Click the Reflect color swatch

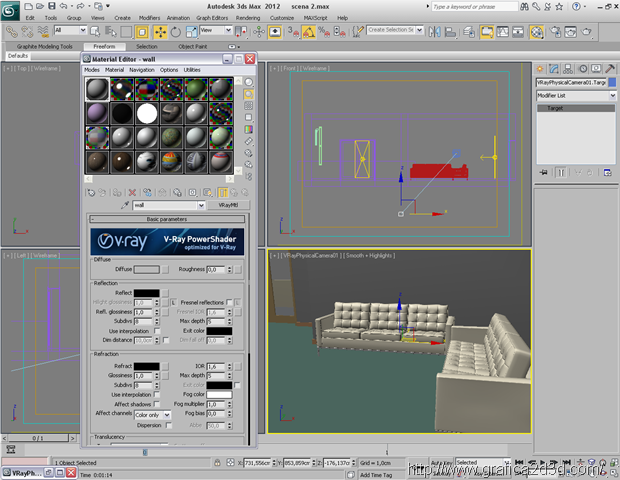[147, 292]
